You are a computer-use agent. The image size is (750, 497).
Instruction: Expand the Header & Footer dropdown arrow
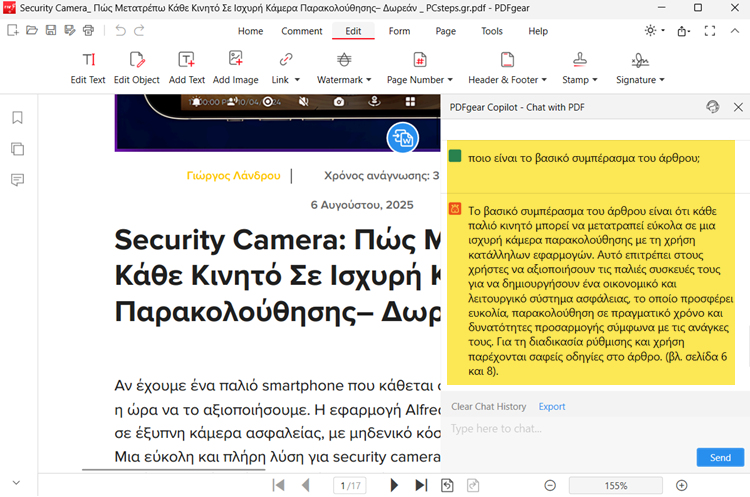pyautogui.click(x=544, y=80)
